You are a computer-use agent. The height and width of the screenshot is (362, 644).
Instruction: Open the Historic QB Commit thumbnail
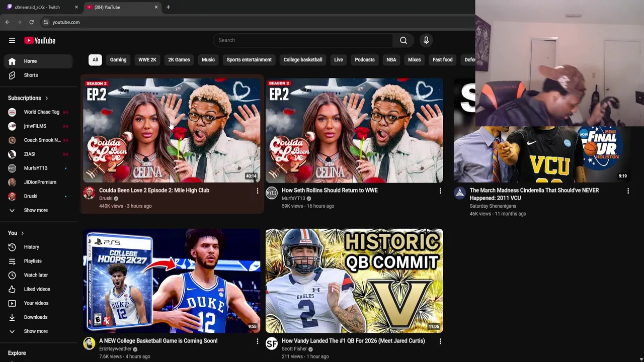tap(354, 281)
